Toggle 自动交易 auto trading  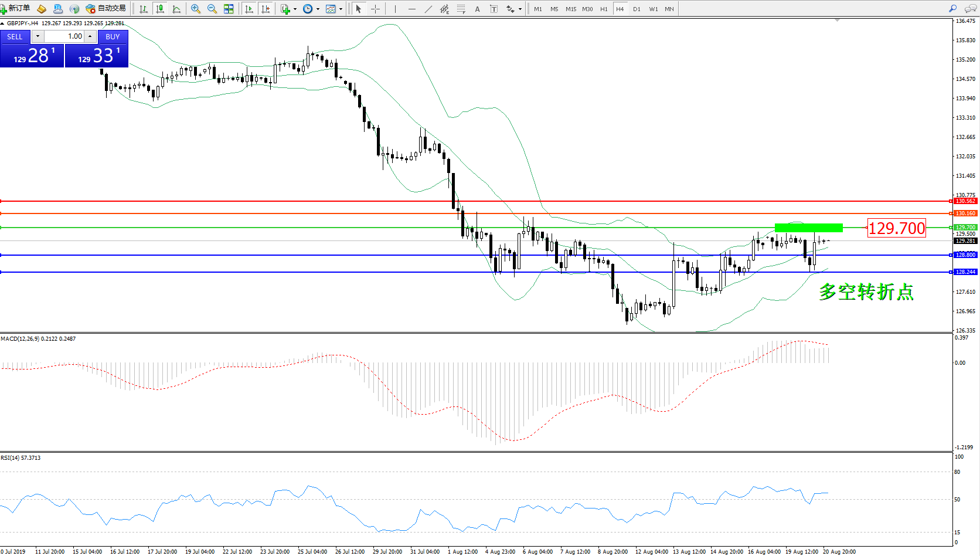[106, 9]
